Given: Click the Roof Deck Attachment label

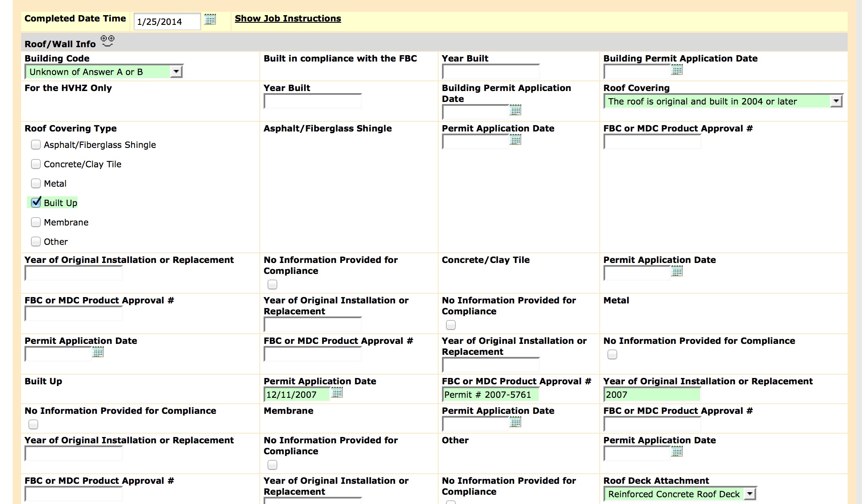Looking at the screenshot, I should pyautogui.click(x=656, y=481).
